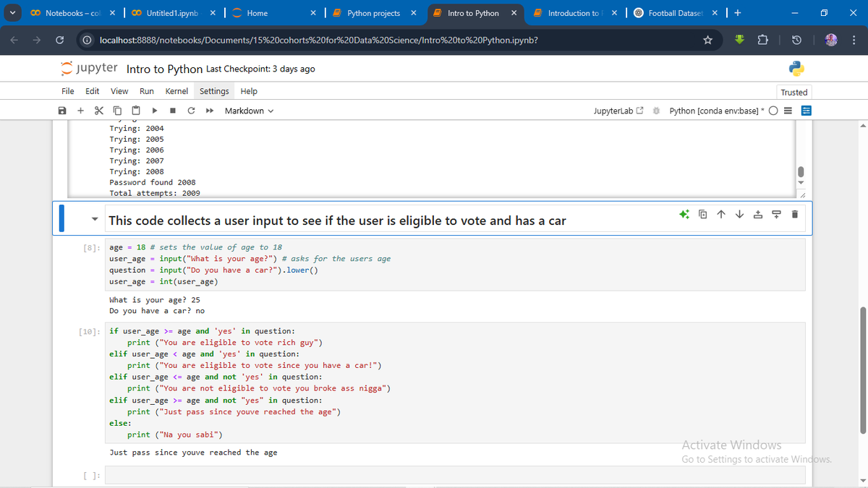Open the Help menu
The image size is (868, 488).
(249, 91)
